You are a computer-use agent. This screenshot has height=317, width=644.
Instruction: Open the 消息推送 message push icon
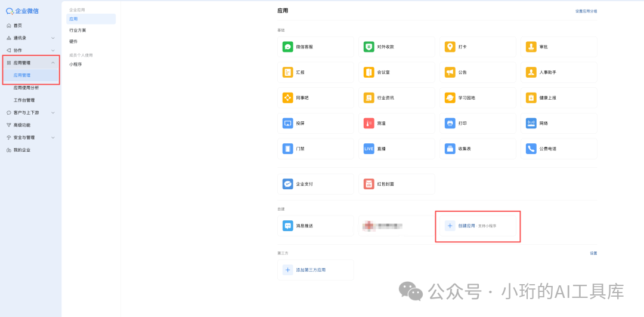coord(287,226)
